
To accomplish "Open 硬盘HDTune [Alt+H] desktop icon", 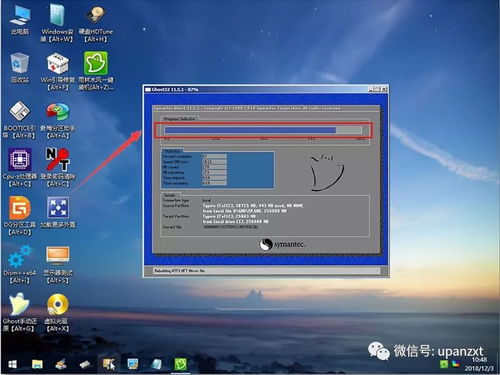I will point(96,23).
